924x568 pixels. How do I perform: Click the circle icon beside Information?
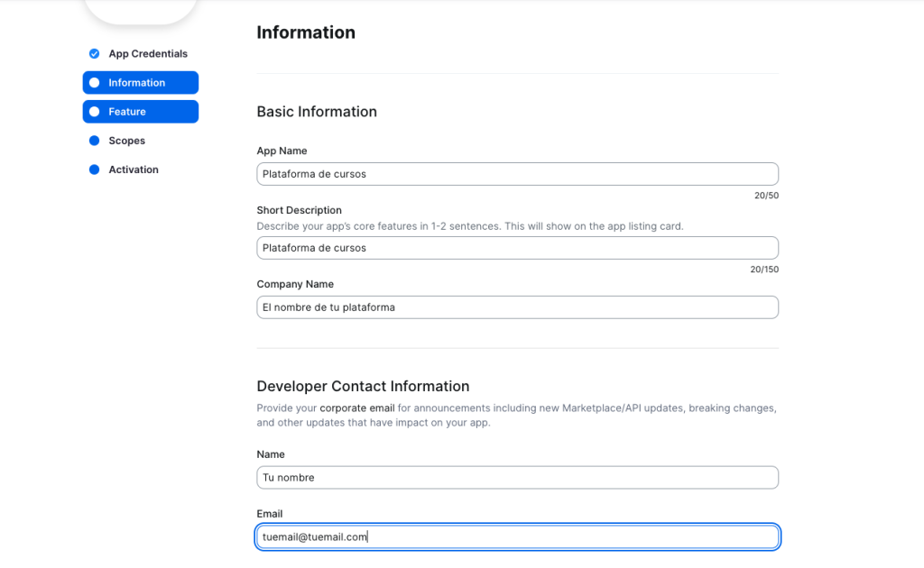click(x=94, y=83)
